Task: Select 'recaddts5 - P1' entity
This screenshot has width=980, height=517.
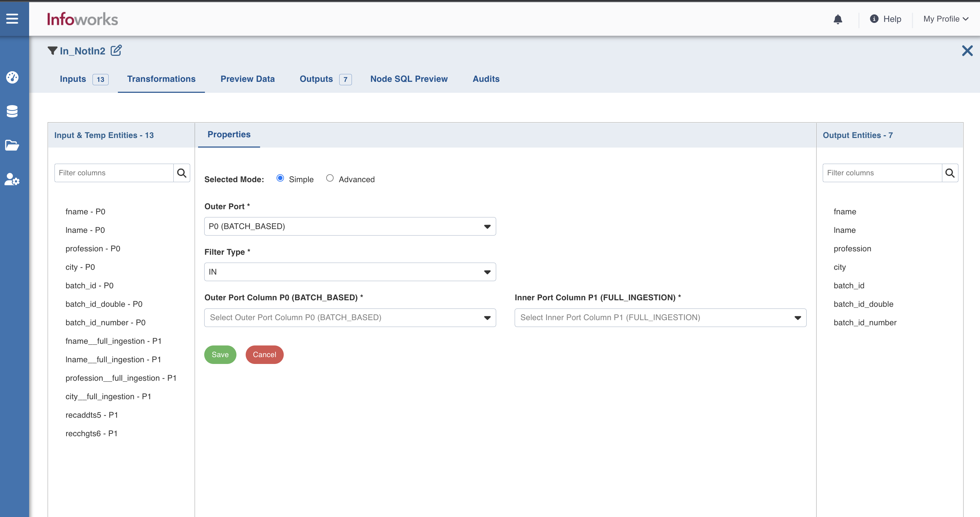Action: coord(92,415)
